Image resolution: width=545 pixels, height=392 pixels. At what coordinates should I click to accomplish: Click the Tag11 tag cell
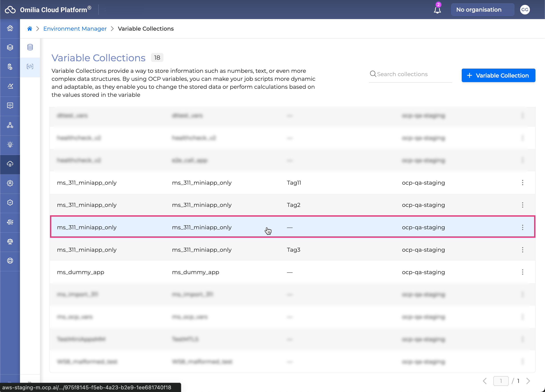point(294,182)
